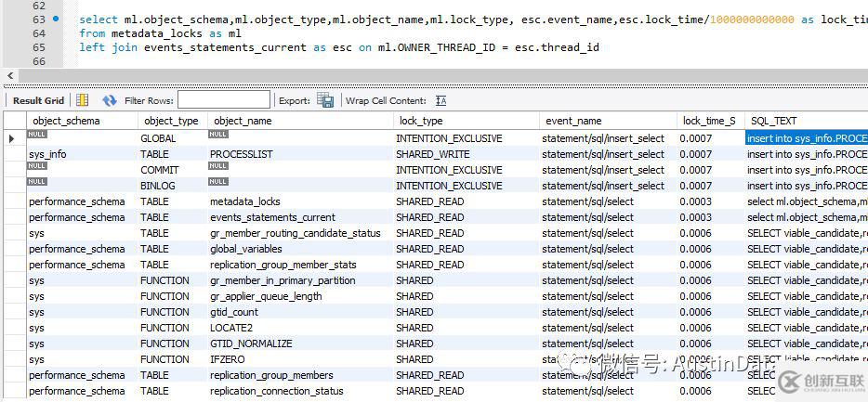Click the NULL object_name cell in the COMMIT row
Image resolution: width=868 pixels, height=402 pixels.
[x=300, y=170]
